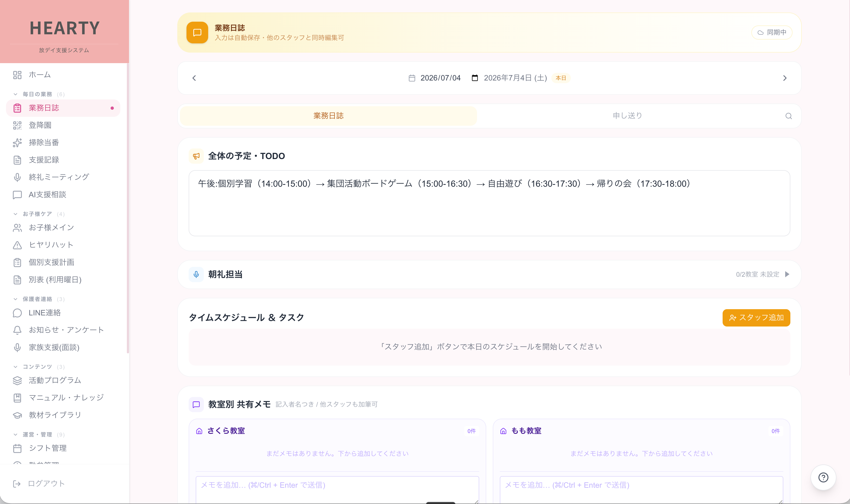The width and height of the screenshot is (850, 504).
Task: Open 登降園 from the sidebar menu
Action: pyautogui.click(x=63, y=125)
